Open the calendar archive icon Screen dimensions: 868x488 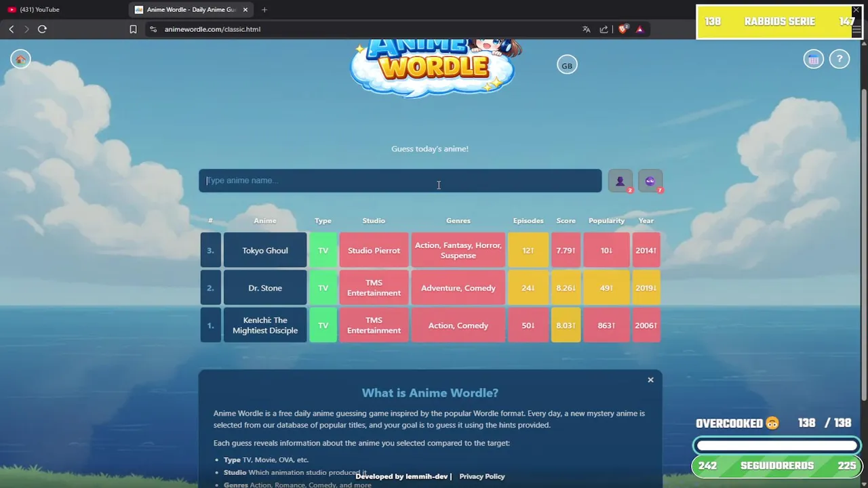point(814,60)
